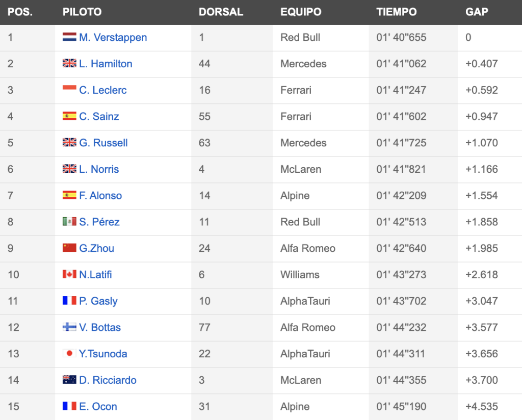This screenshot has height=420, width=522.
Task: Open M. Verstappen driver link
Action: (x=113, y=37)
